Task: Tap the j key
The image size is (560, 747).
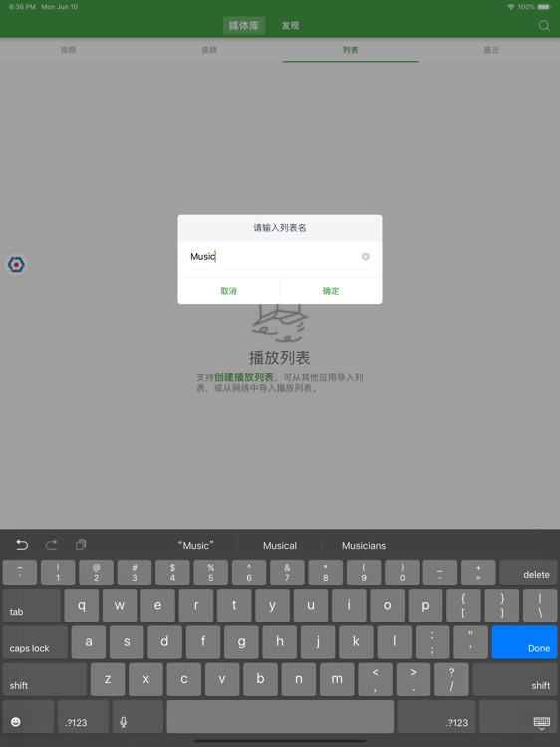Action: coord(318,642)
